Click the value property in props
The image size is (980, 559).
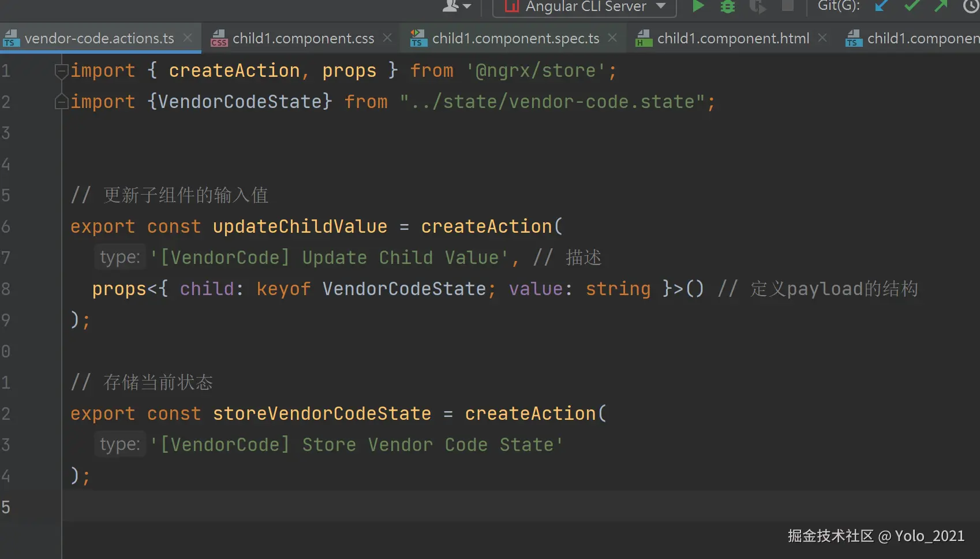click(536, 289)
